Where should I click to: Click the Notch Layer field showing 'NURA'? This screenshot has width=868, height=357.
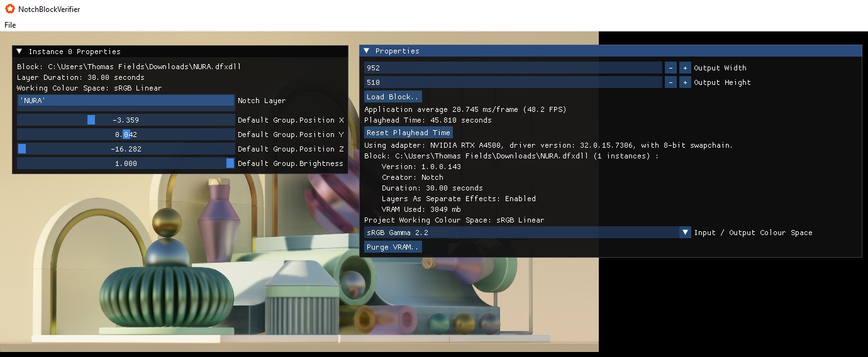point(126,101)
